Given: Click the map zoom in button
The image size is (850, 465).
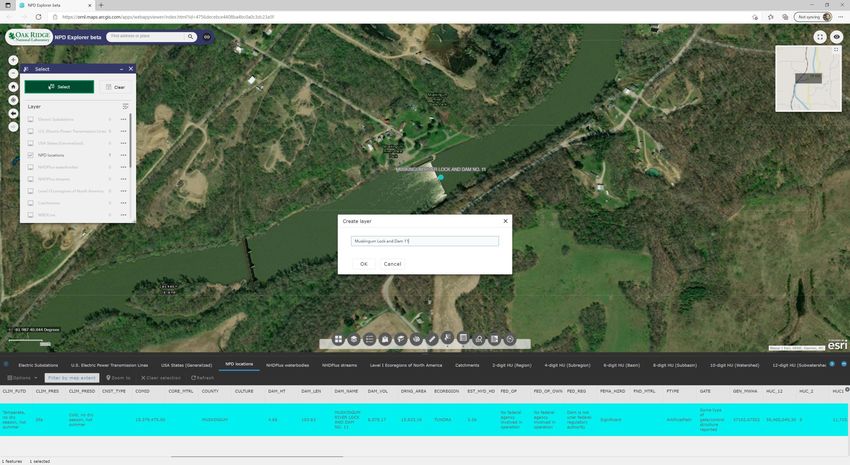Looking at the screenshot, I should point(14,60).
